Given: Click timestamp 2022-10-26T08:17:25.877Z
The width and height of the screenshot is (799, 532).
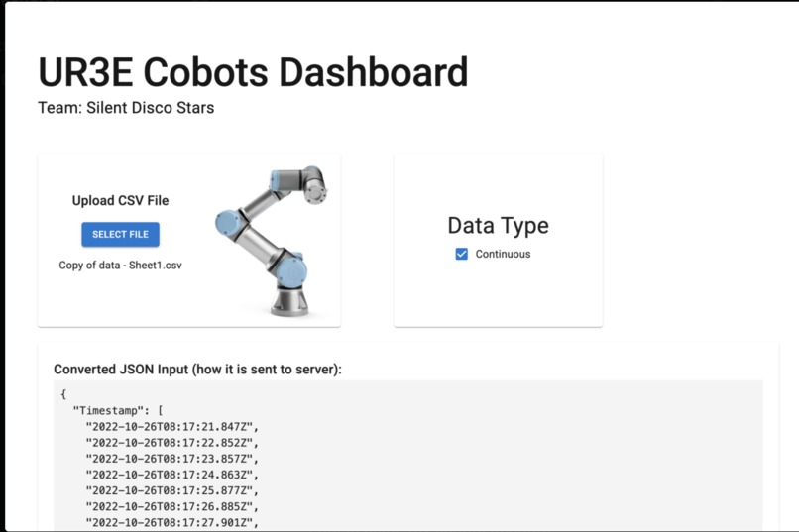Looking at the screenshot, I should click(172, 490).
